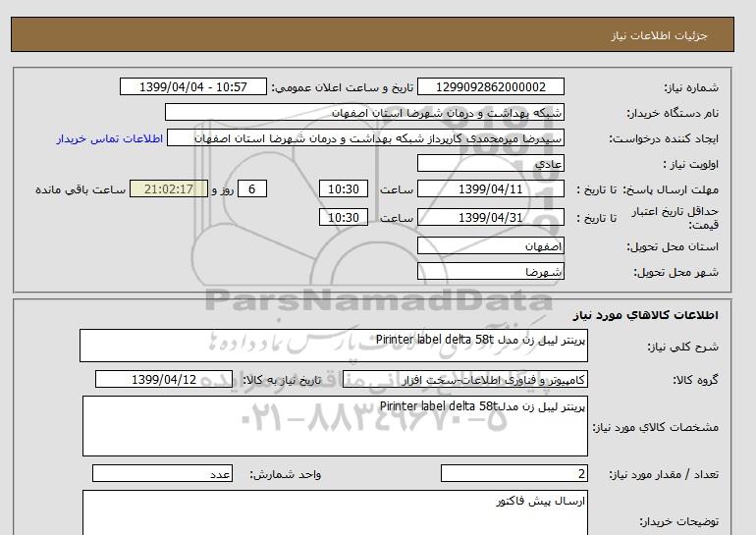Click the priority field showing عادی

tap(490, 163)
